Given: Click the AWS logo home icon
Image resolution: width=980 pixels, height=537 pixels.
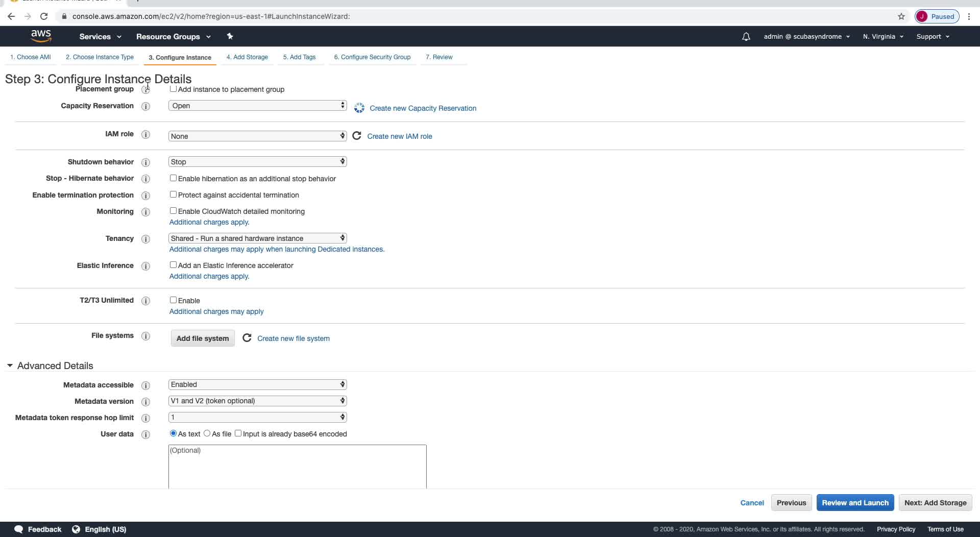Looking at the screenshot, I should pyautogui.click(x=41, y=36).
